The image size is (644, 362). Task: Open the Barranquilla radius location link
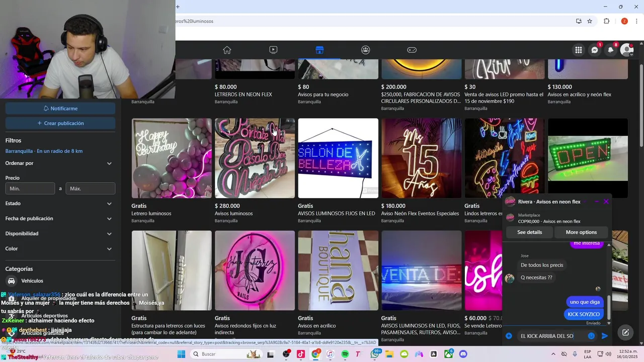click(x=44, y=151)
